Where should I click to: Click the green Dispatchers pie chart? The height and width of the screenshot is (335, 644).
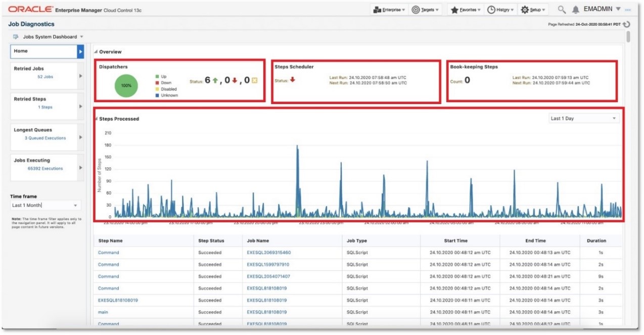click(x=126, y=85)
